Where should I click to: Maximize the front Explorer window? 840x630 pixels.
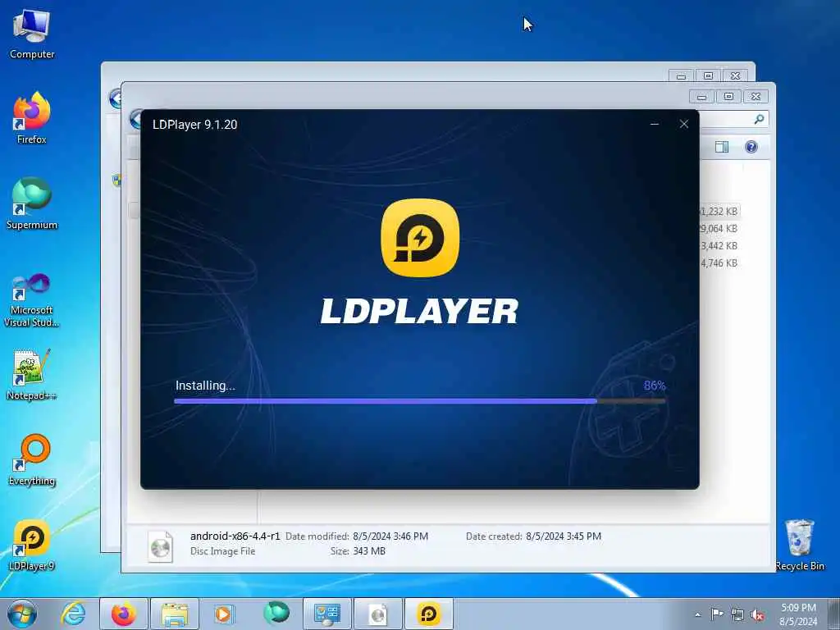(x=728, y=97)
